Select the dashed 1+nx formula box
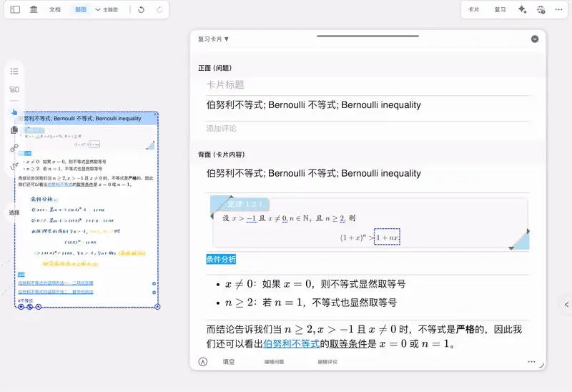 pyautogui.click(x=387, y=237)
